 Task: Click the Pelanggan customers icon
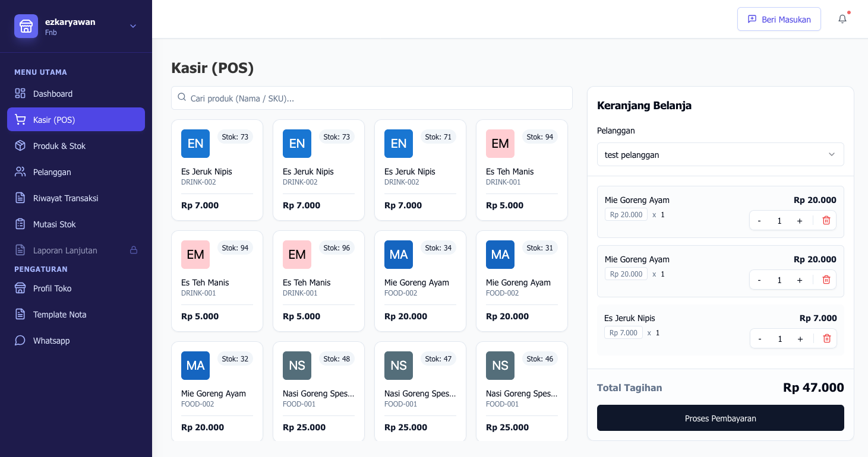(x=20, y=172)
